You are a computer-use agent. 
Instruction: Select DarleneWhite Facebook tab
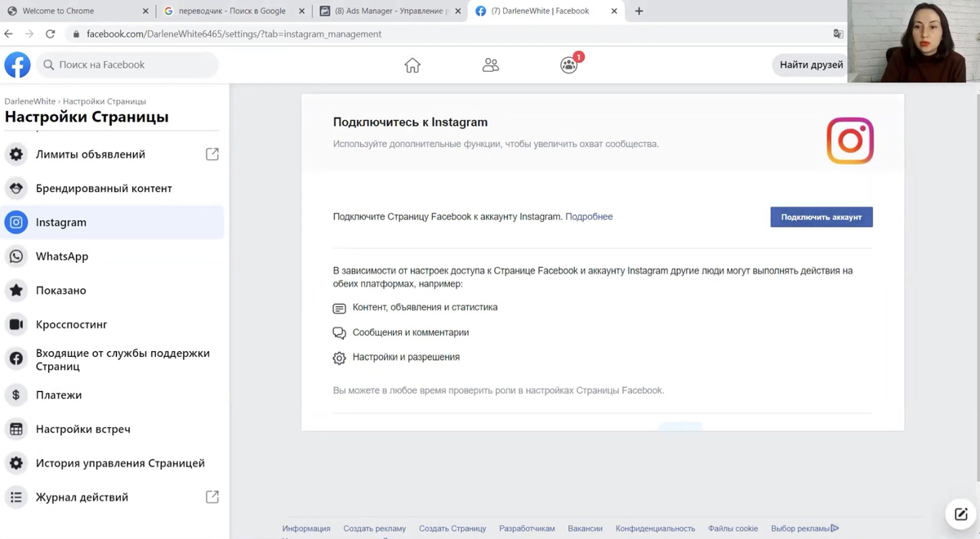546,11
